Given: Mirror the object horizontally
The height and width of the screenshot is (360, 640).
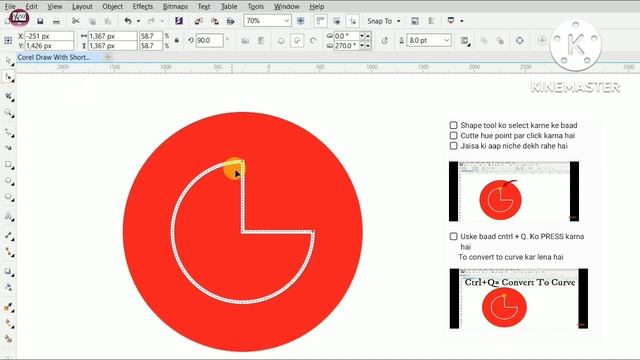Looking at the screenshot, I should (245, 40).
